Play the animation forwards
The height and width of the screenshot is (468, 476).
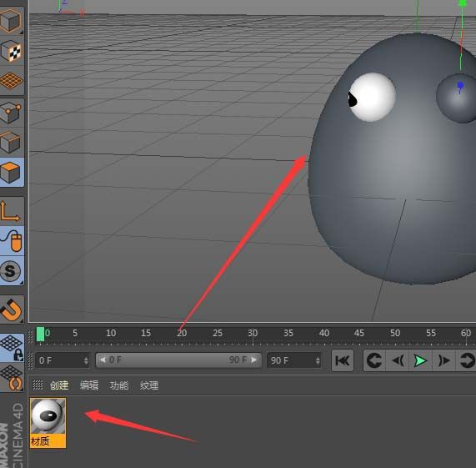[x=420, y=360]
